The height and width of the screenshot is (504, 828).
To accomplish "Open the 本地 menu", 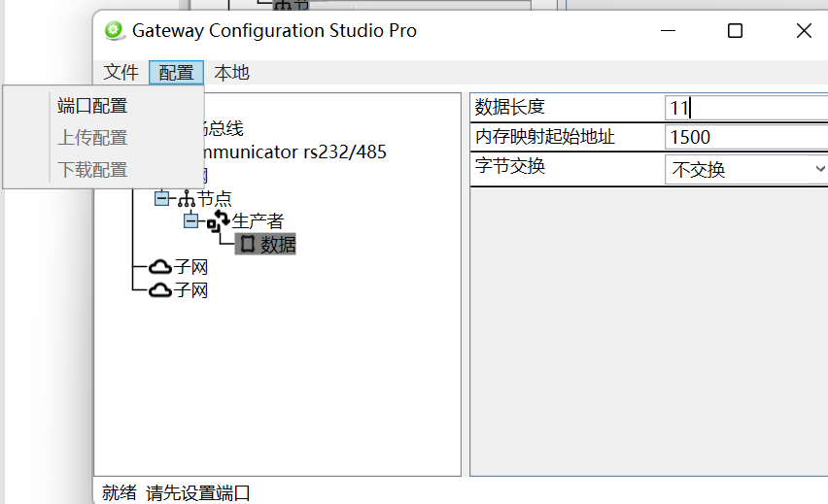I will pyautogui.click(x=231, y=73).
